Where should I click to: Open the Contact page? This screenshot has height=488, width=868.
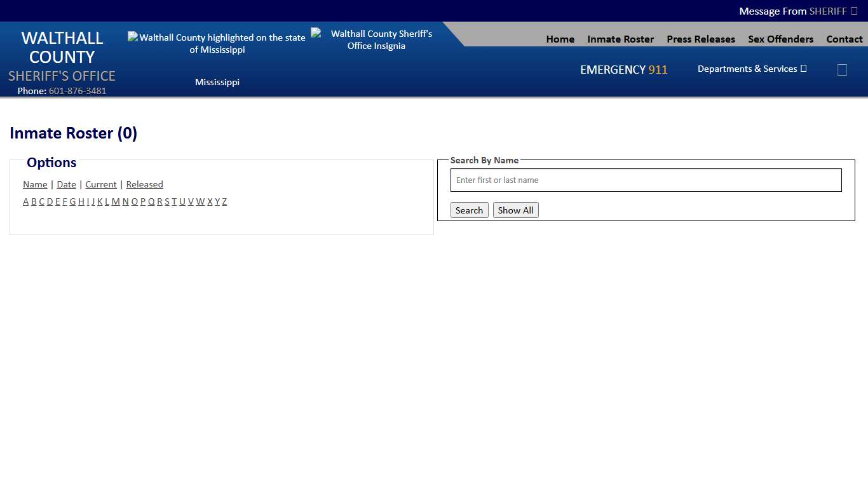(844, 39)
